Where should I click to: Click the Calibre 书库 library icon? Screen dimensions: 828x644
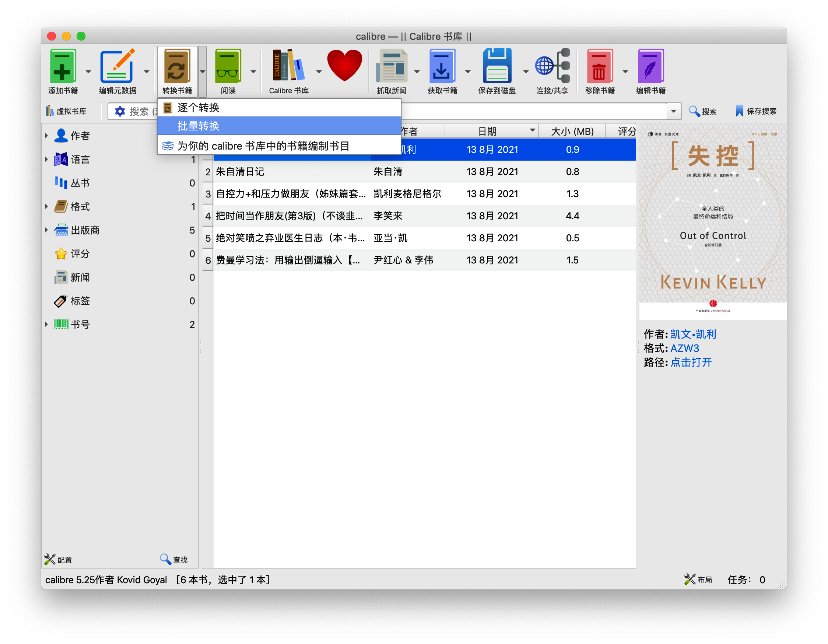(288, 65)
